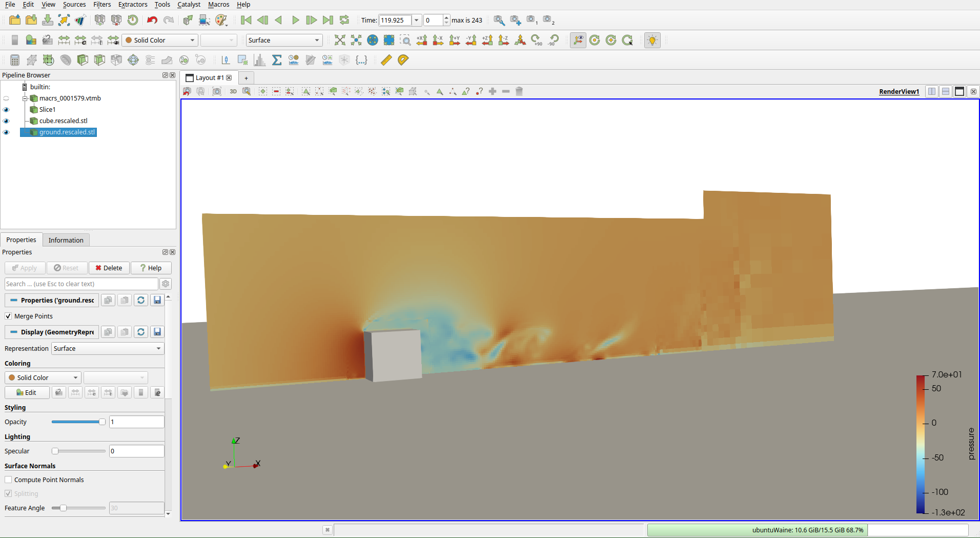The image size is (980, 538).
Task: Collapse the macrs_0001579.vtmb tree item
Action: pos(25,98)
